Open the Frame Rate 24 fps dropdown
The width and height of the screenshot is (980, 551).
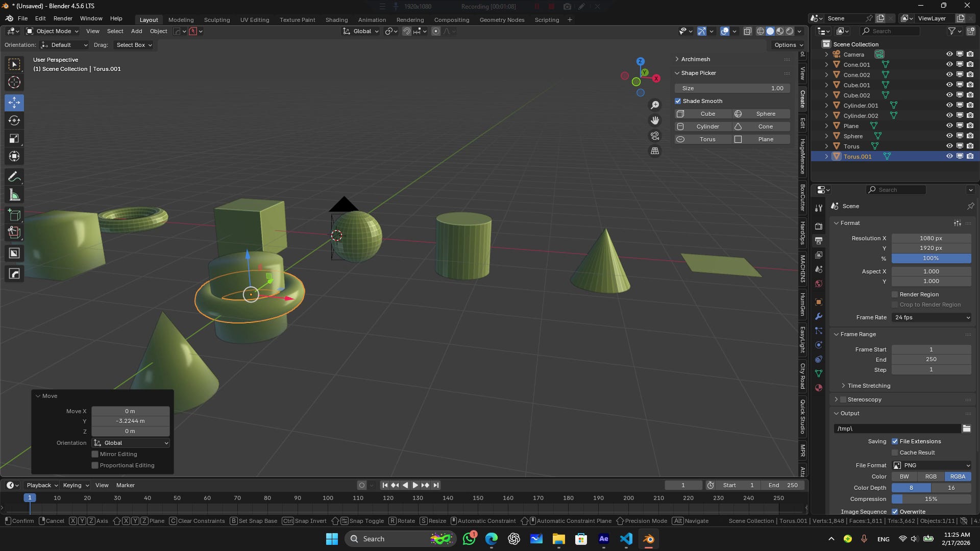tap(932, 317)
